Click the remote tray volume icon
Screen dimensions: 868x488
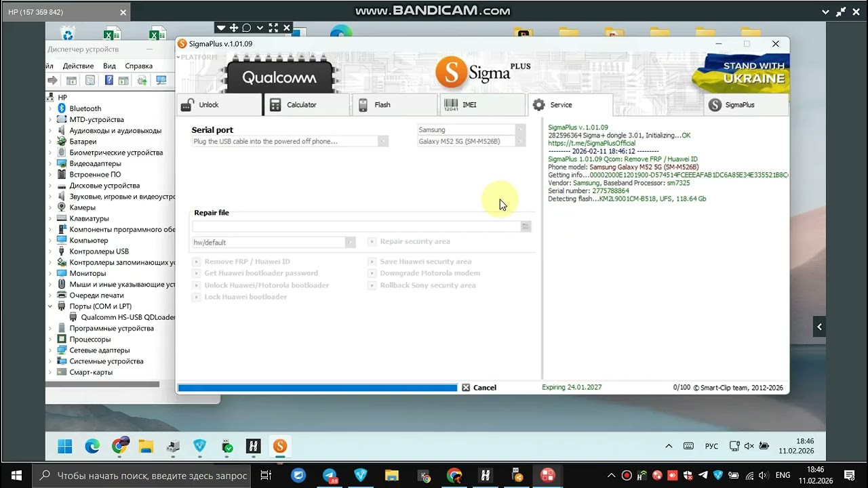(749, 446)
